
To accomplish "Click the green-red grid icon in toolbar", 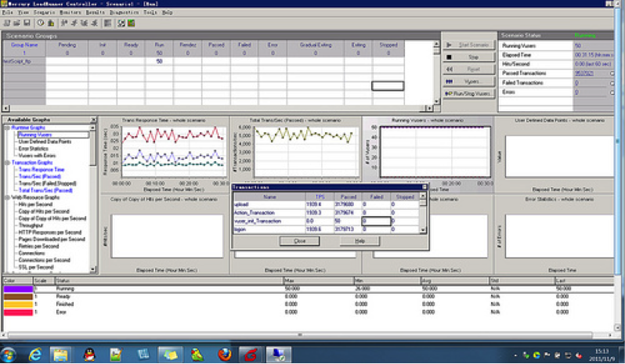I will tap(131, 23).
